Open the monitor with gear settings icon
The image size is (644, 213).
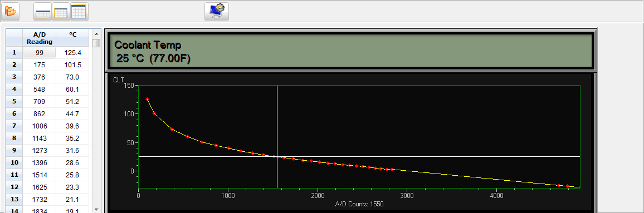217,11
